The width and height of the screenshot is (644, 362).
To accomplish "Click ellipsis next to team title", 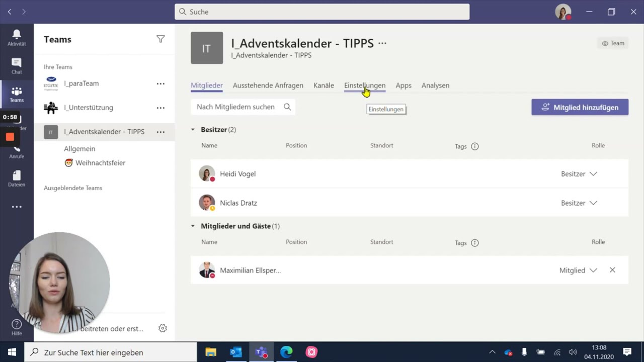I will click(x=382, y=43).
